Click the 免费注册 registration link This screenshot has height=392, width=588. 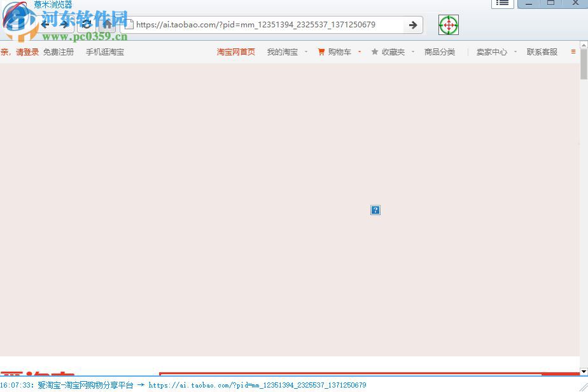click(59, 52)
